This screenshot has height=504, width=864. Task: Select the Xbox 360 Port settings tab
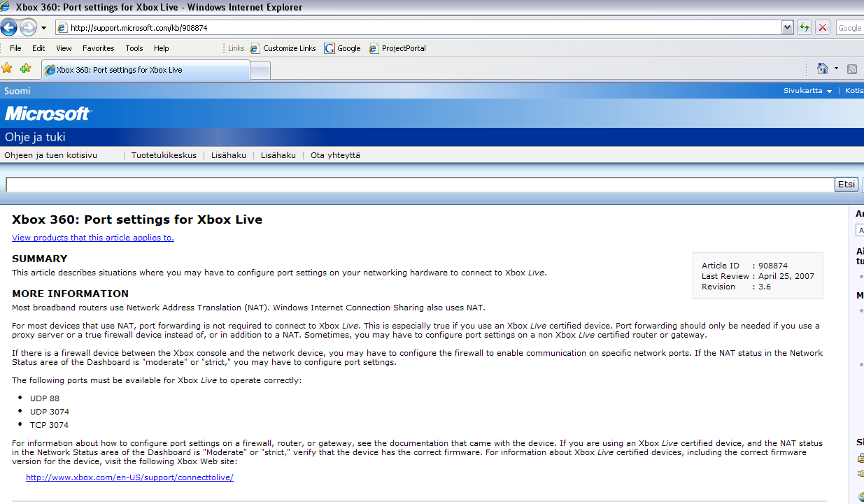(146, 70)
